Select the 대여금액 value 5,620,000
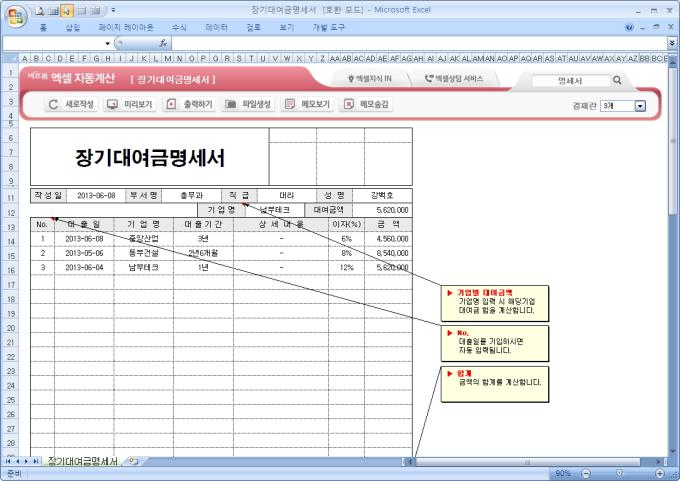680x481 pixels. coord(382,210)
